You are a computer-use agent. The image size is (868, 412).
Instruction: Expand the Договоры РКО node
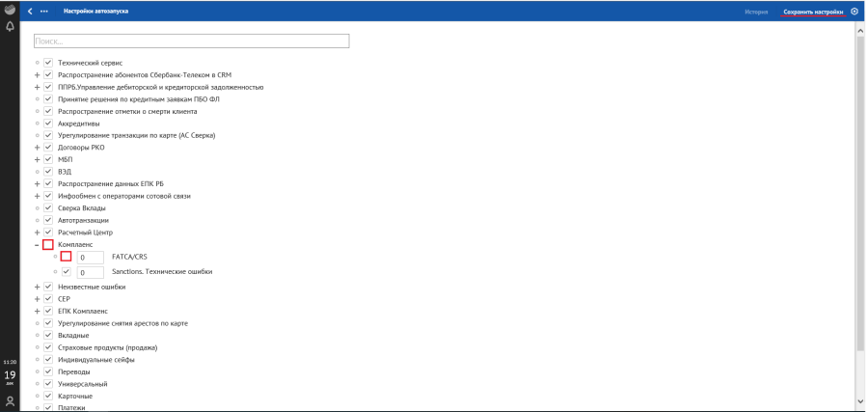pos(37,148)
